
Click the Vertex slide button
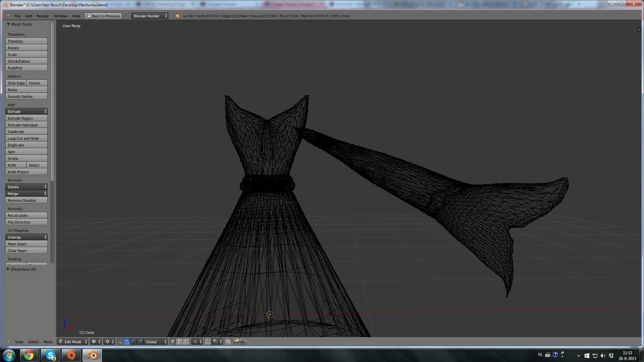[x=37, y=83]
